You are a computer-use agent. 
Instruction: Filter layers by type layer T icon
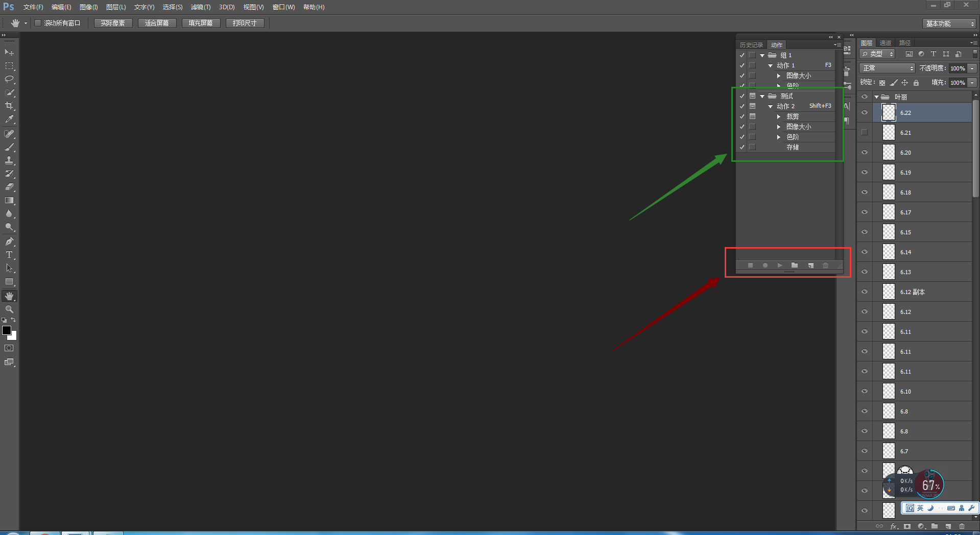coord(934,54)
